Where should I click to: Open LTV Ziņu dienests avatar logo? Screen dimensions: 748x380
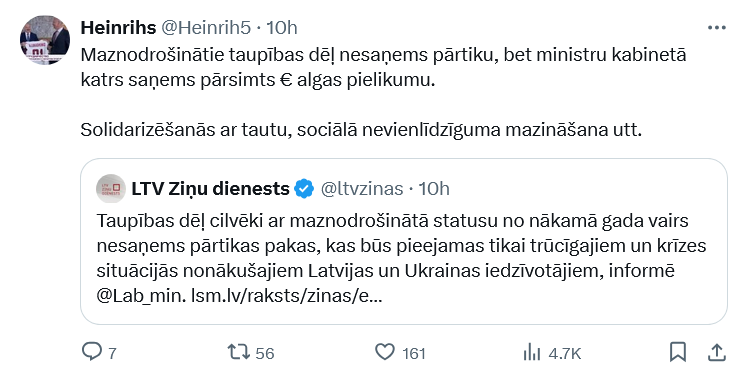111,189
